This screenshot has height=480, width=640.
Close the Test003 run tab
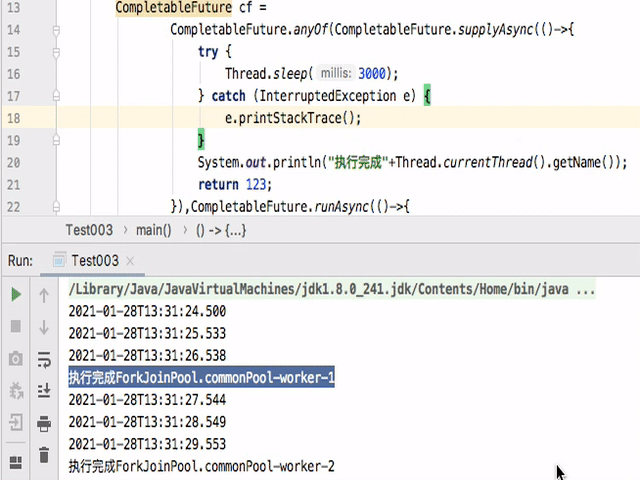coord(130,261)
